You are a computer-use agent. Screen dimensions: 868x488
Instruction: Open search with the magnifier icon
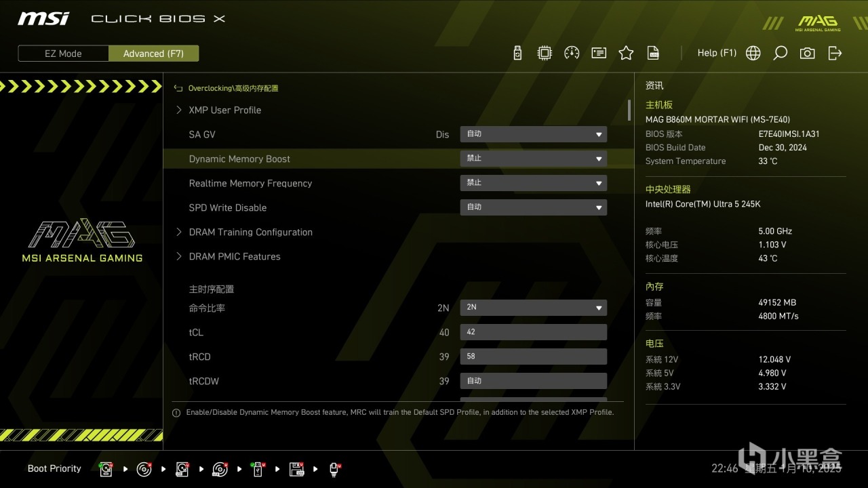781,53
